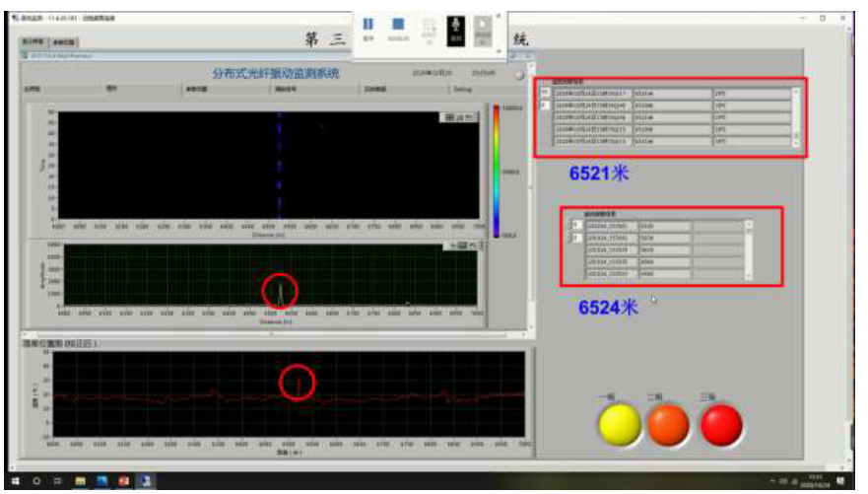Select the first row's timestamp in upper alarm list
This screenshot has height=494, width=868.
pos(592,93)
